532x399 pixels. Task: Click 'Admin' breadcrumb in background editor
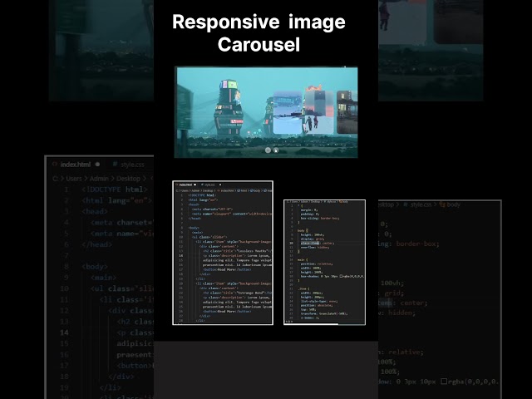click(x=99, y=179)
